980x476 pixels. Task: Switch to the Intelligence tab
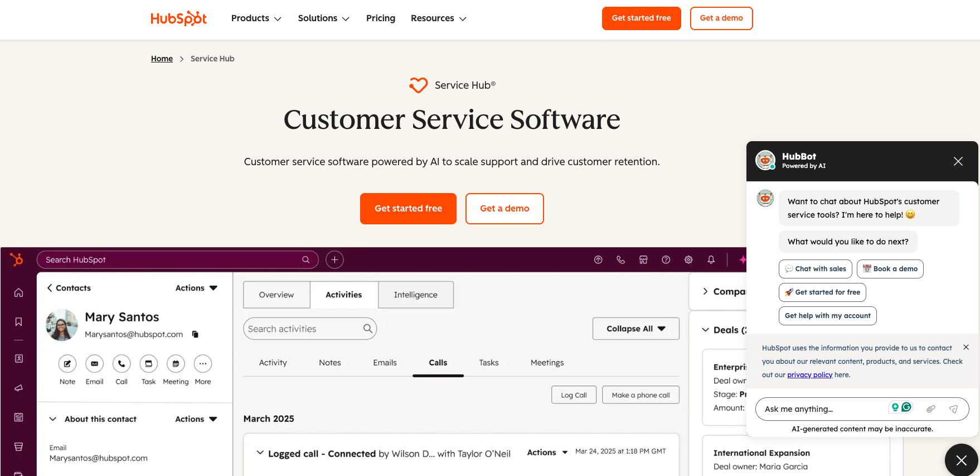click(x=416, y=295)
